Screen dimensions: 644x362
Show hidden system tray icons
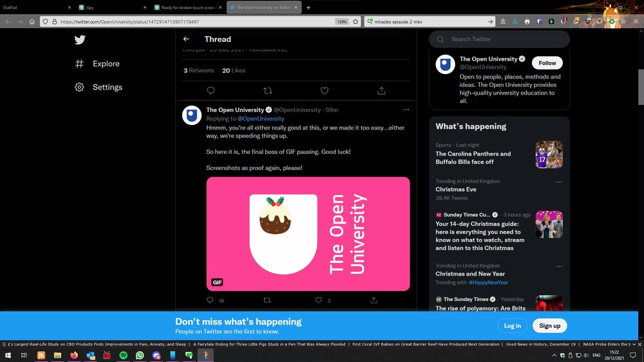554,356
